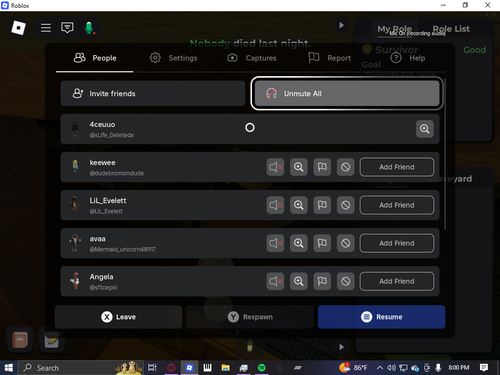Add LiL_Evelett as friend
Viewport: 500px width, 375px height.
[x=397, y=205]
